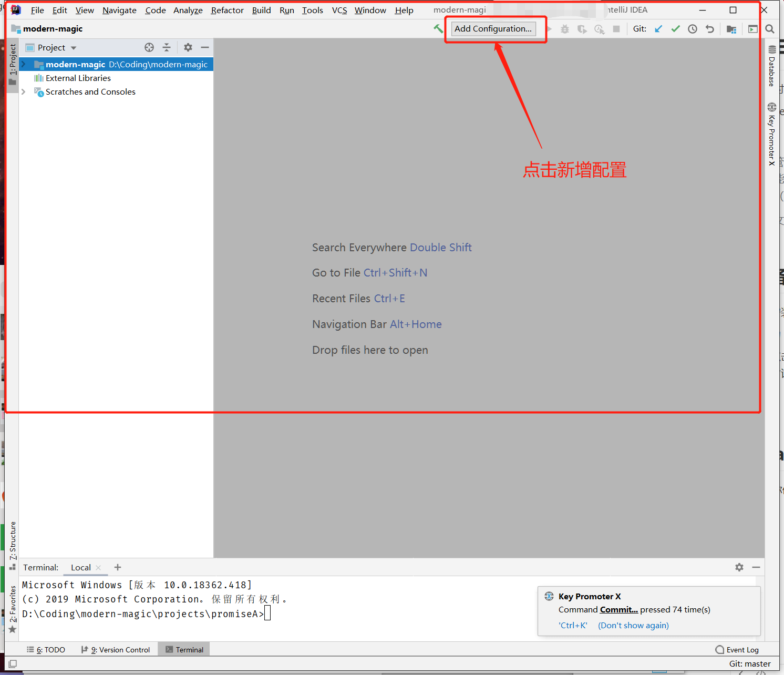Open the Code menu

156,10
